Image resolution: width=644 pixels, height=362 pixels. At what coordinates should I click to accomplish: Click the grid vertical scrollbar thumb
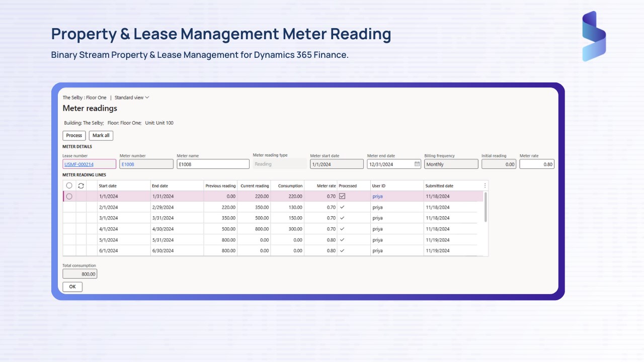click(486, 207)
